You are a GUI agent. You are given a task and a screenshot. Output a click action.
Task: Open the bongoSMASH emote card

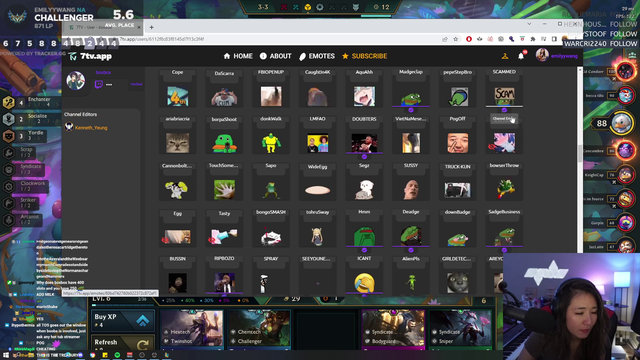click(x=271, y=229)
